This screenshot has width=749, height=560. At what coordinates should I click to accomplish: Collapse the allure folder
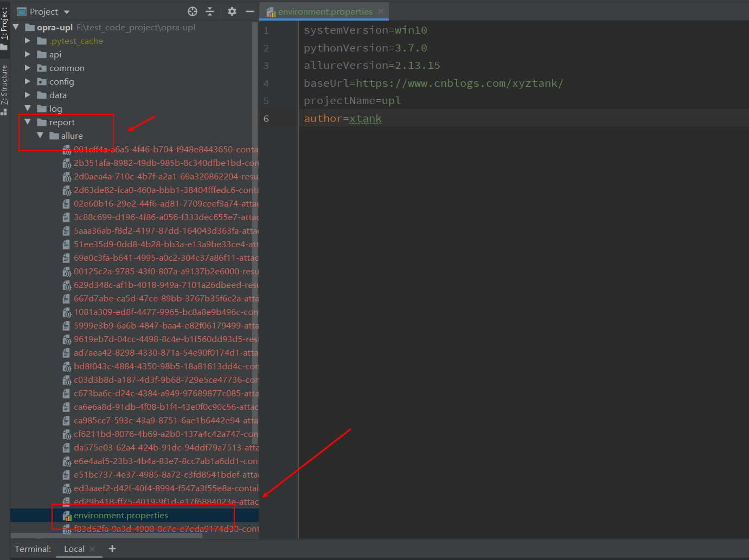pyautogui.click(x=40, y=136)
